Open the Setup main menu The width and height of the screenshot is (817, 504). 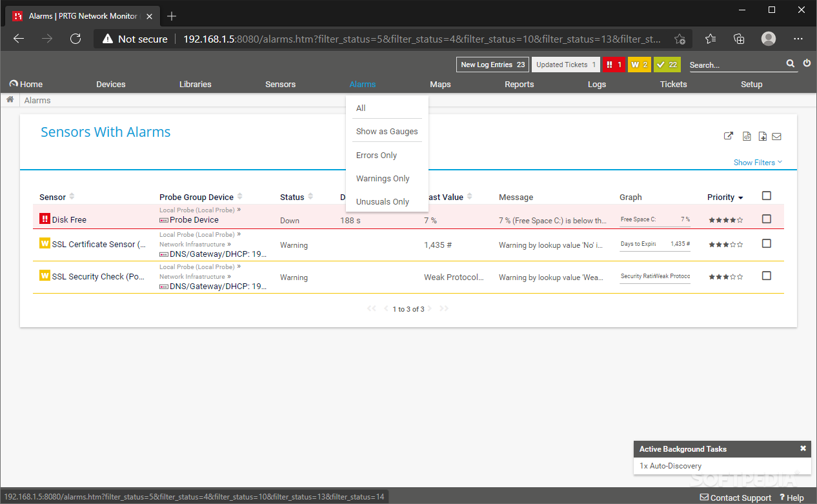[751, 84]
